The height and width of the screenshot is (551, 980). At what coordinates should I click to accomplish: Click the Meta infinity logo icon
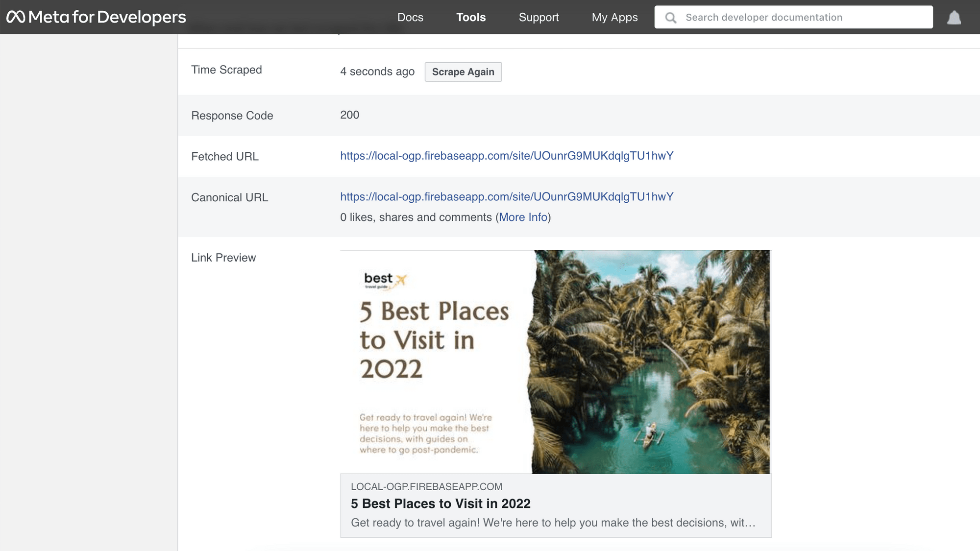(16, 17)
